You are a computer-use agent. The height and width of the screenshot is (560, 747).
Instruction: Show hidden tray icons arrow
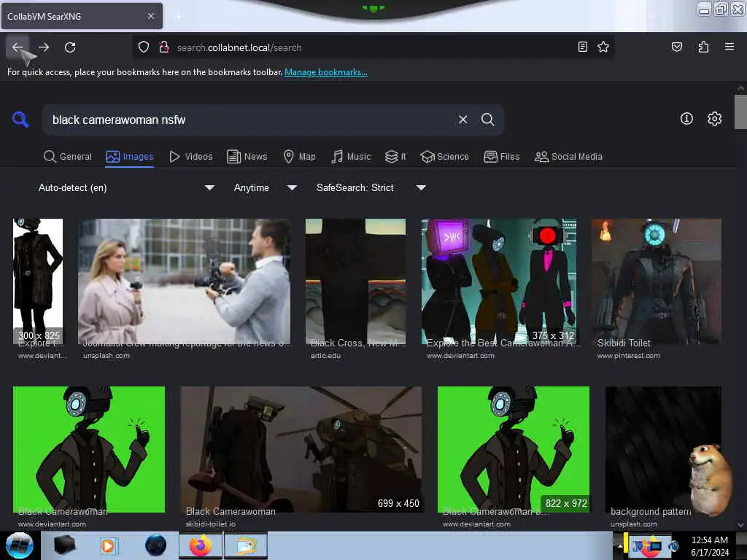pos(620,545)
